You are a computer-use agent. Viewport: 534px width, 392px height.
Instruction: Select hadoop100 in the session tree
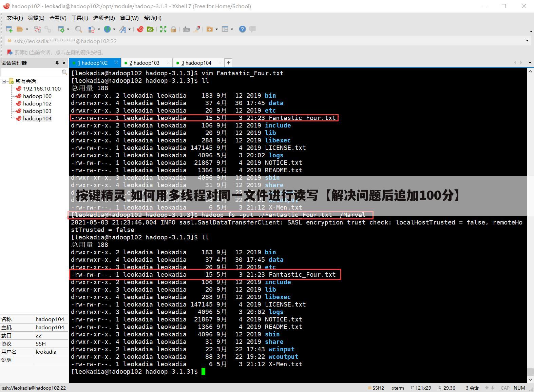37,96
